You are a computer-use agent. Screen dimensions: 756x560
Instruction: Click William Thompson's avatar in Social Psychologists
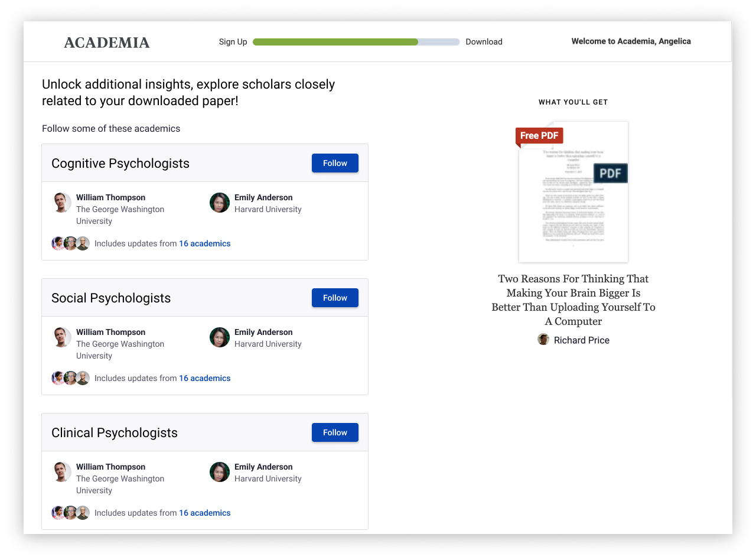pyautogui.click(x=61, y=337)
